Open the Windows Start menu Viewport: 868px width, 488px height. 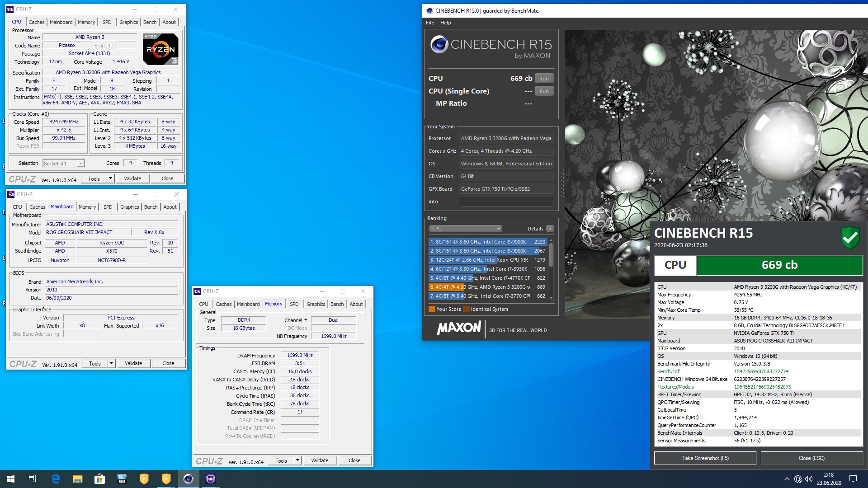[11, 479]
